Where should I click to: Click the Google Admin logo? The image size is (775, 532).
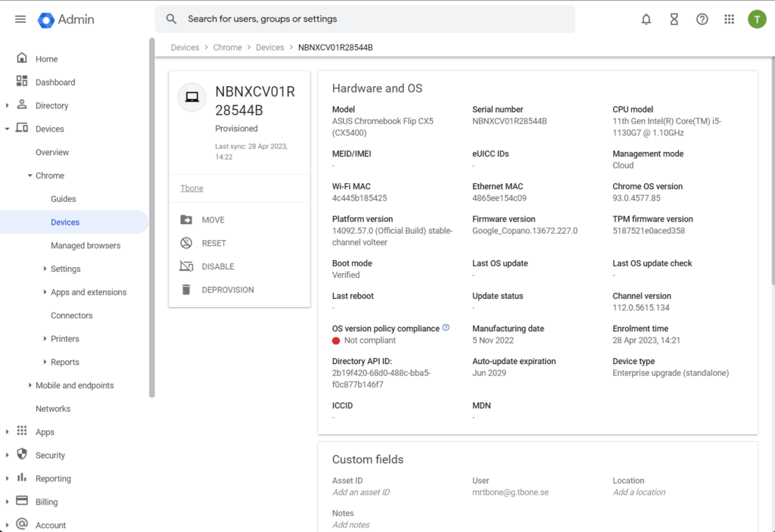coord(66,19)
